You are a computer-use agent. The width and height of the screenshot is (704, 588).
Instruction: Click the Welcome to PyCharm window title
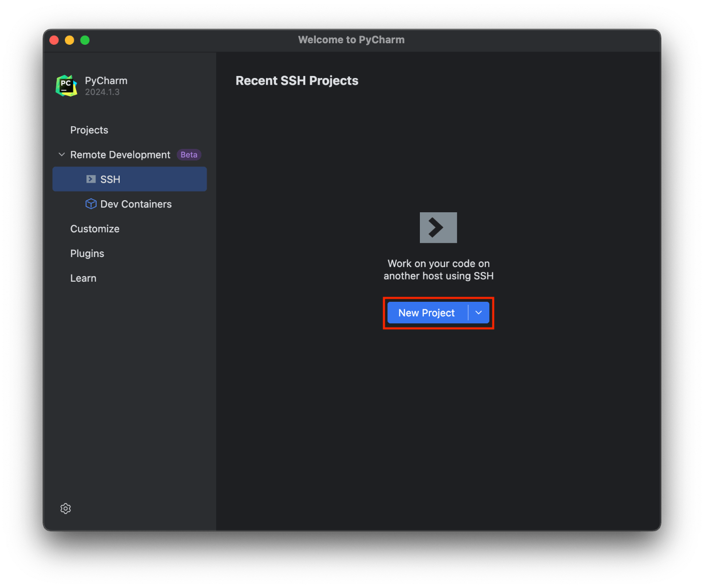351,40
